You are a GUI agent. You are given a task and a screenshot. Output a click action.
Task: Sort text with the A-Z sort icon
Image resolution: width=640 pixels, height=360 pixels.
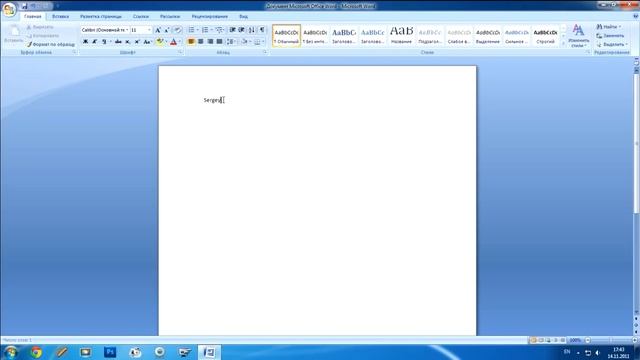pyautogui.click(x=252, y=30)
